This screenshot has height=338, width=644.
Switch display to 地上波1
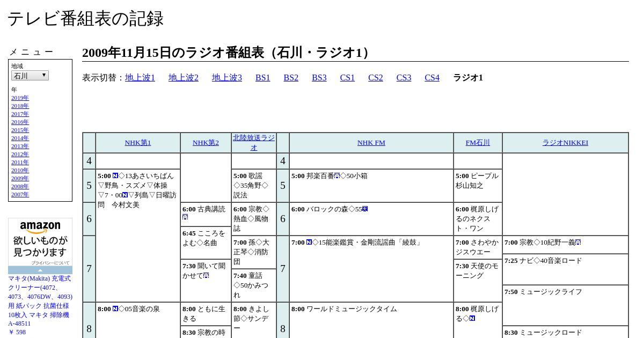point(140,78)
